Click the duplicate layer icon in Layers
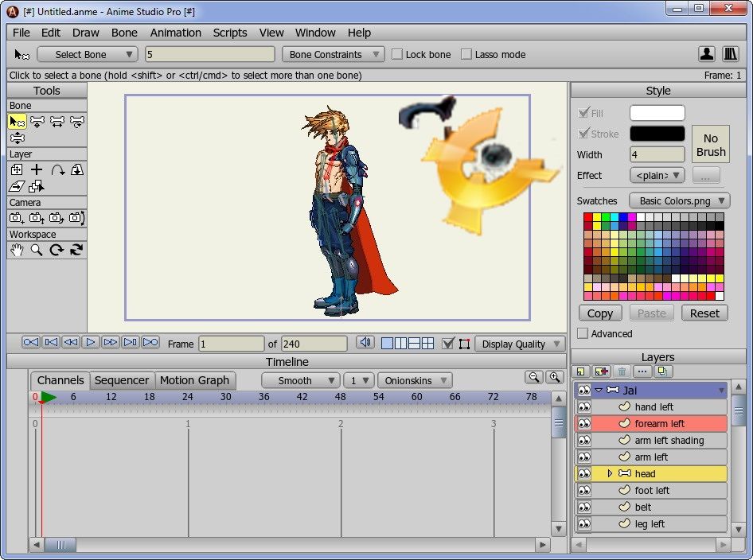753x560 pixels. point(663,371)
